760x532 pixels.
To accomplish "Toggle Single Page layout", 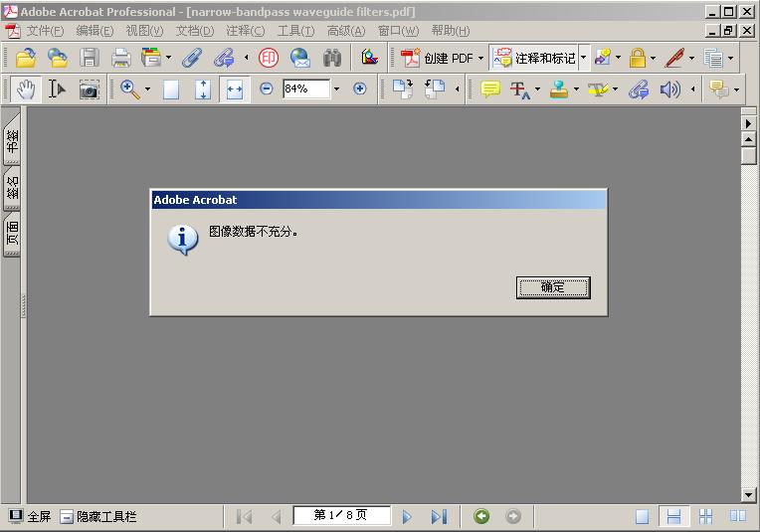I will pos(643,516).
